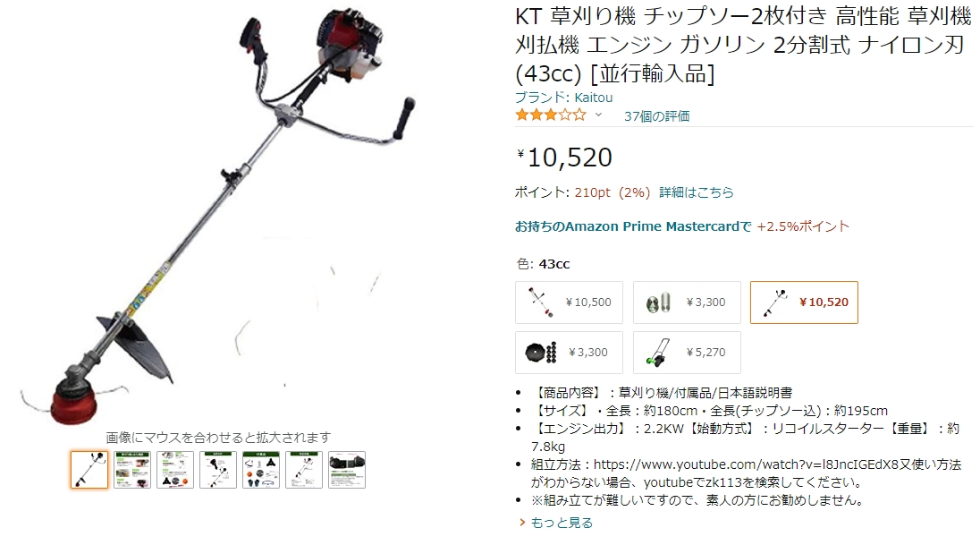Open the Kaitou brand link
This screenshot has height=545, width=980.
(563, 98)
